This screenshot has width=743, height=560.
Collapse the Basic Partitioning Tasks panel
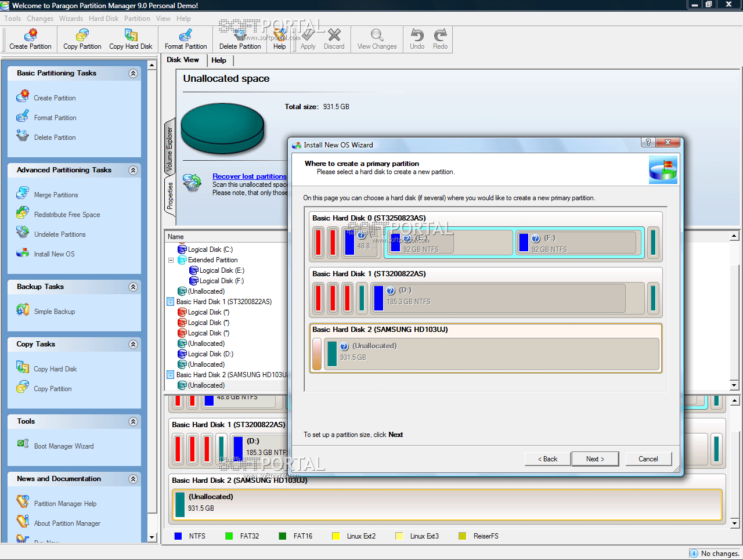[133, 73]
